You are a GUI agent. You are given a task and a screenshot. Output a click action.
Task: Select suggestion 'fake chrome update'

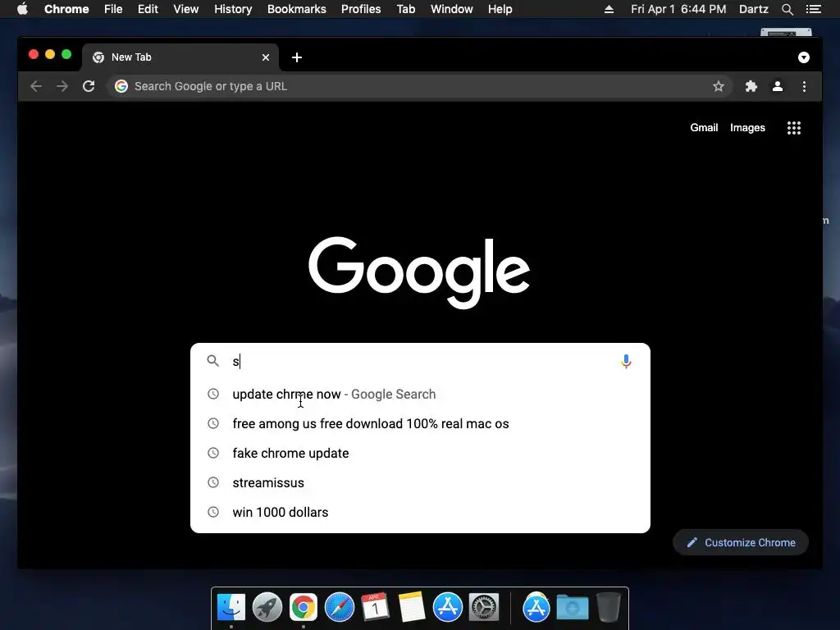pos(421,453)
